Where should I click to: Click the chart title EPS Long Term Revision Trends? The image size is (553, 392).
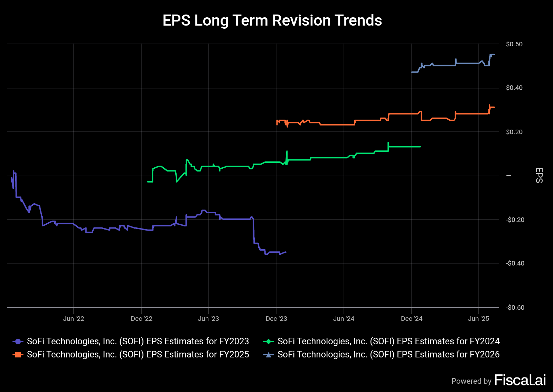click(272, 20)
